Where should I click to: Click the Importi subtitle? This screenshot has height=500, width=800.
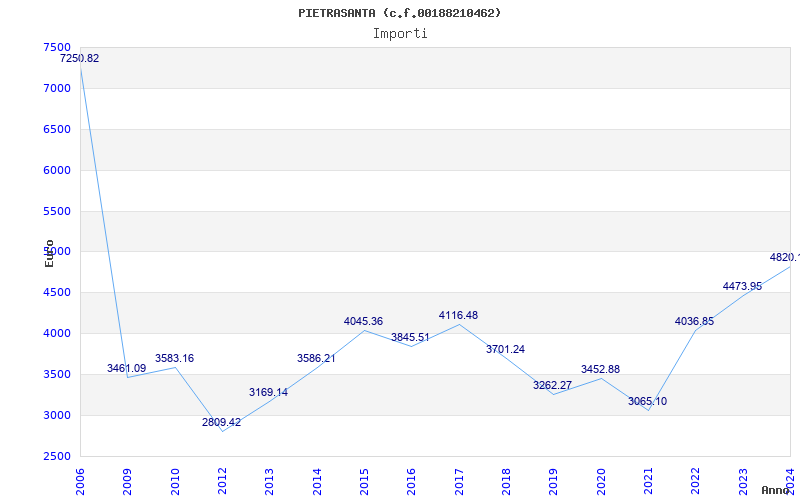(x=400, y=34)
